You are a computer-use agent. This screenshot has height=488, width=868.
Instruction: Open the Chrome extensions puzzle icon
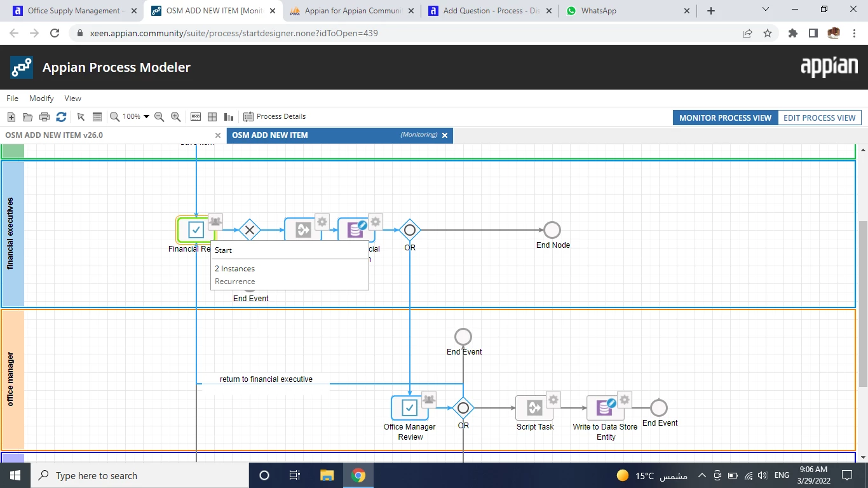click(793, 33)
